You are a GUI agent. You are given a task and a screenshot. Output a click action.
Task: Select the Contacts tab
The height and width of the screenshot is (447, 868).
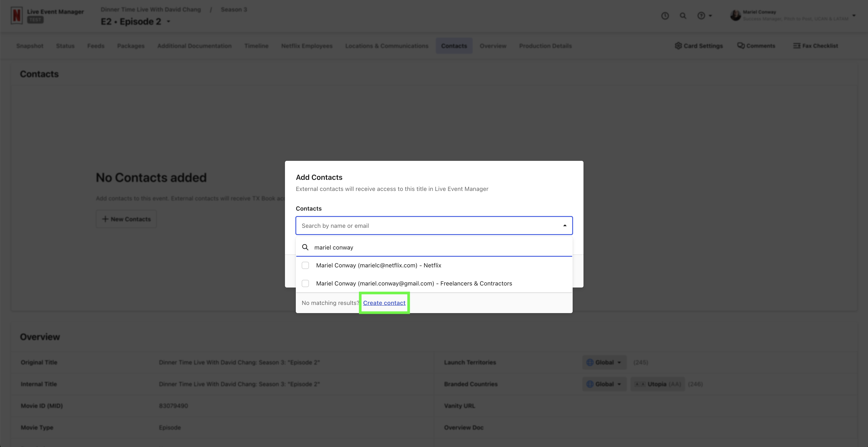tap(454, 46)
